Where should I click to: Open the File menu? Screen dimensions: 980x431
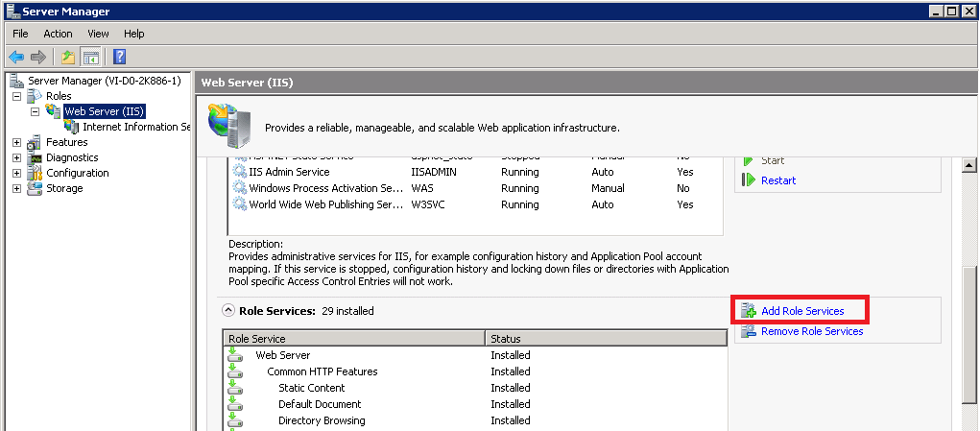pyautogui.click(x=20, y=34)
